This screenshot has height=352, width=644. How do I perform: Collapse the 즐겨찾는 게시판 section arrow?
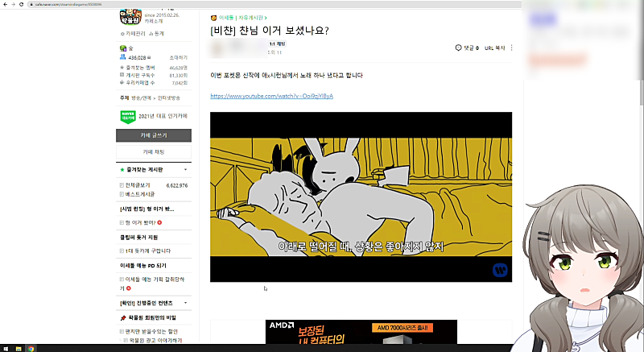click(x=186, y=170)
